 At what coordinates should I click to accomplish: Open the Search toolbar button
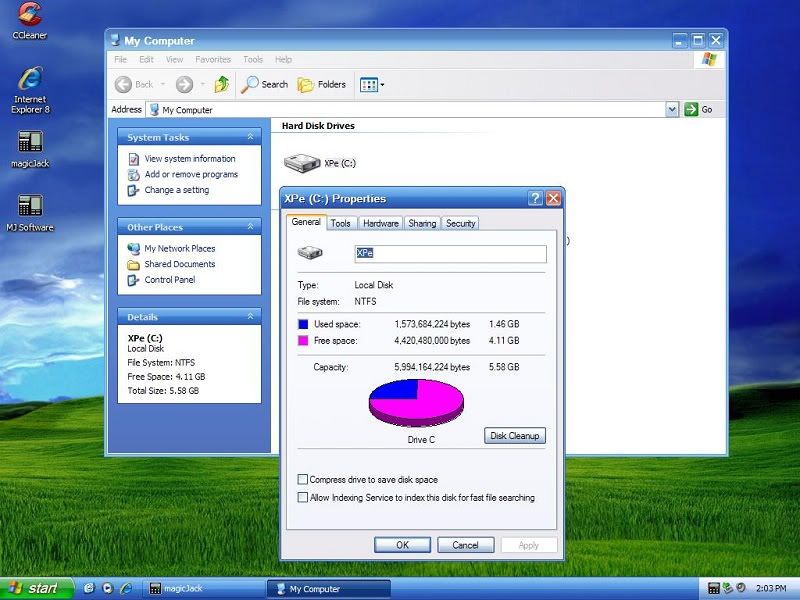265,85
